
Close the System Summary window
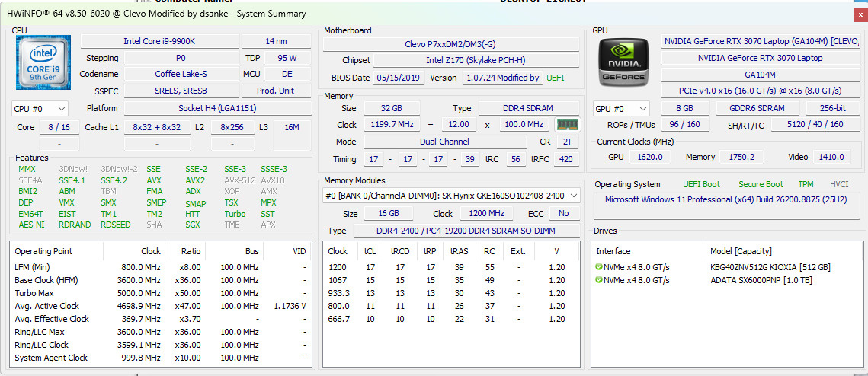click(x=860, y=14)
